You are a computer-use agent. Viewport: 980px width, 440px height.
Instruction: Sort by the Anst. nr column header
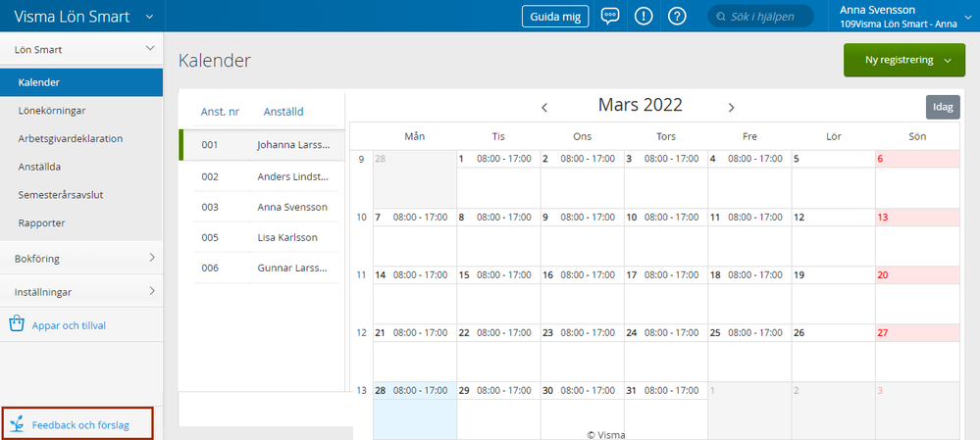220,112
